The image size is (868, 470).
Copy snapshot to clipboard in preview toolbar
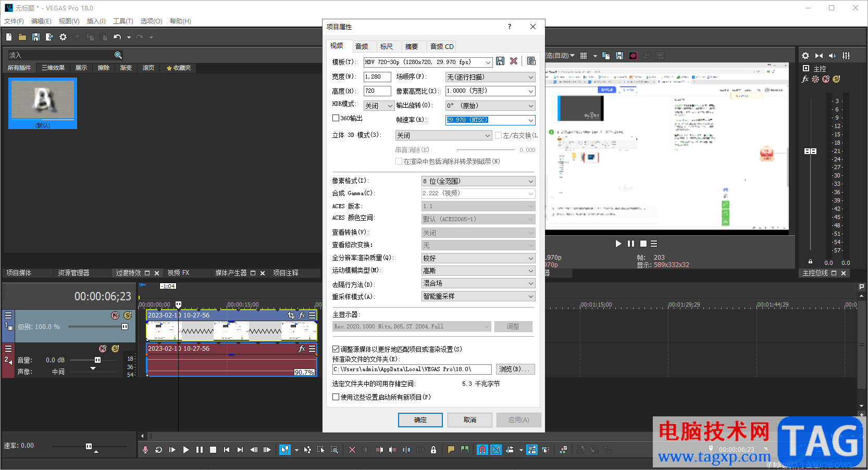pyautogui.click(x=606, y=56)
